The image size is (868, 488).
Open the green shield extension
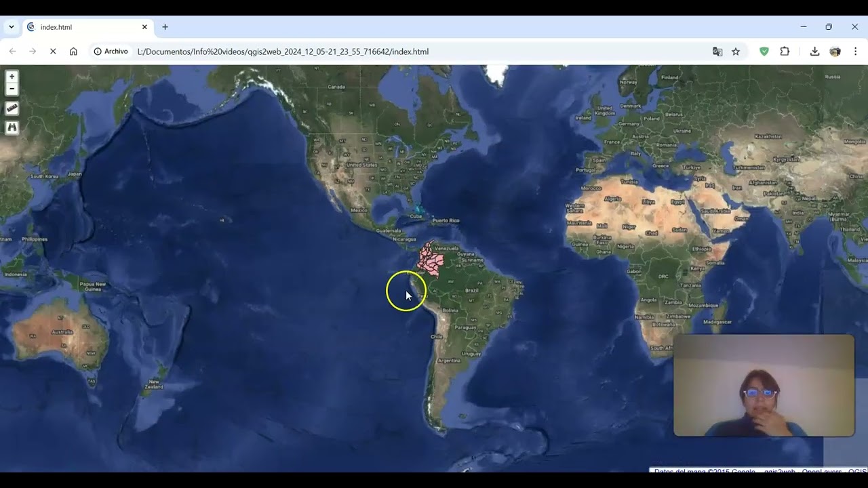pyautogui.click(x=764, y=52)
